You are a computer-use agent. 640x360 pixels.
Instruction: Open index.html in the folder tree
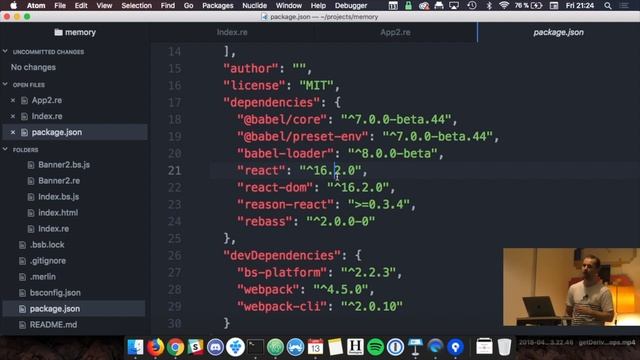(58, 213)
